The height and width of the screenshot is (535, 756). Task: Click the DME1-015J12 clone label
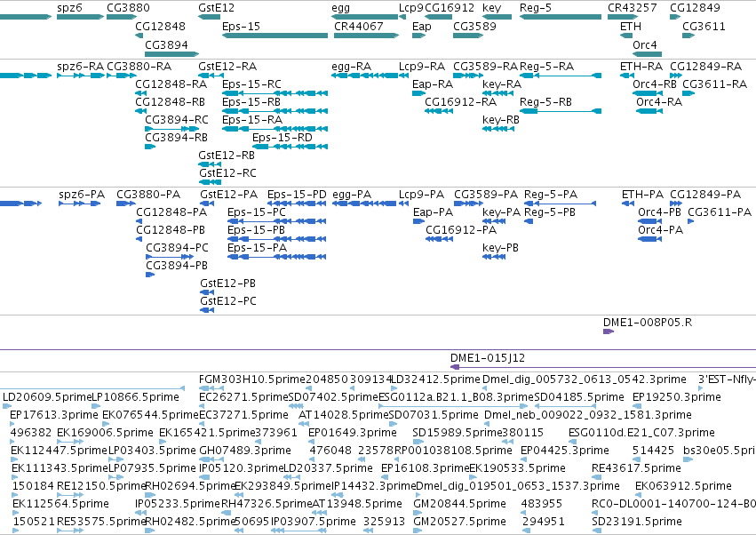click(488, 358)
